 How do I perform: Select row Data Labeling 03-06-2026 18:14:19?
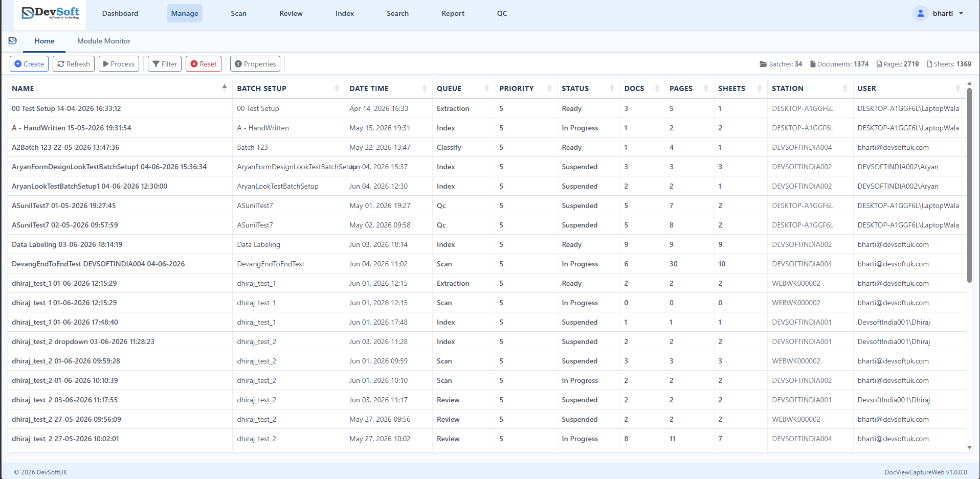[486, 244]
